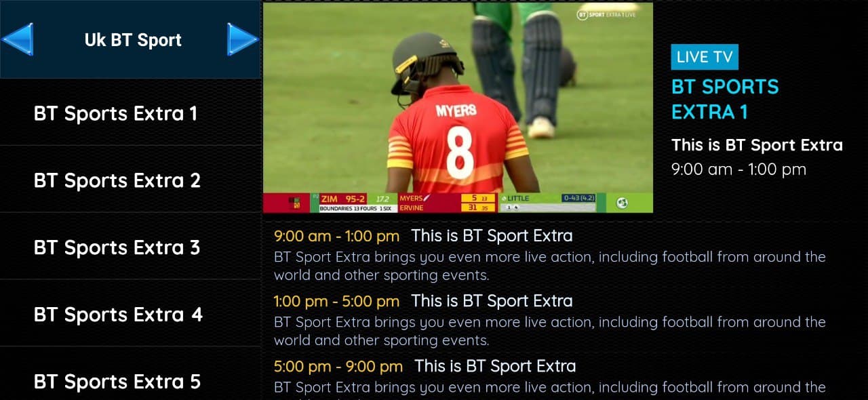Viewport: 868px width, 400px height.
Task: Click the green Ireland emblem on the scoreboard
Action: pos(621,203)
